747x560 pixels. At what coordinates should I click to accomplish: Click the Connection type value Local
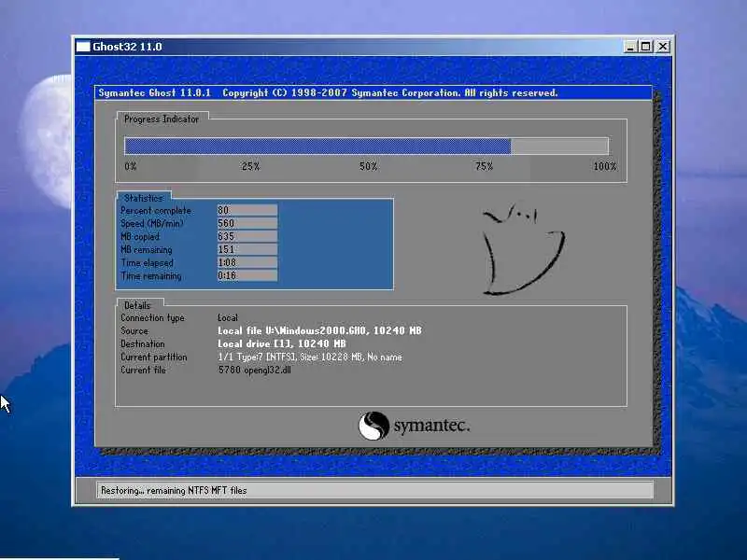point(227,317)
